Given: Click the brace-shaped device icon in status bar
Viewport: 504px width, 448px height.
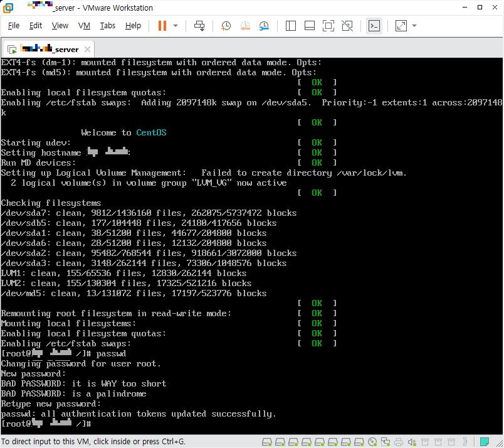Looking at the screenshot, I should [x=465, y=442].
